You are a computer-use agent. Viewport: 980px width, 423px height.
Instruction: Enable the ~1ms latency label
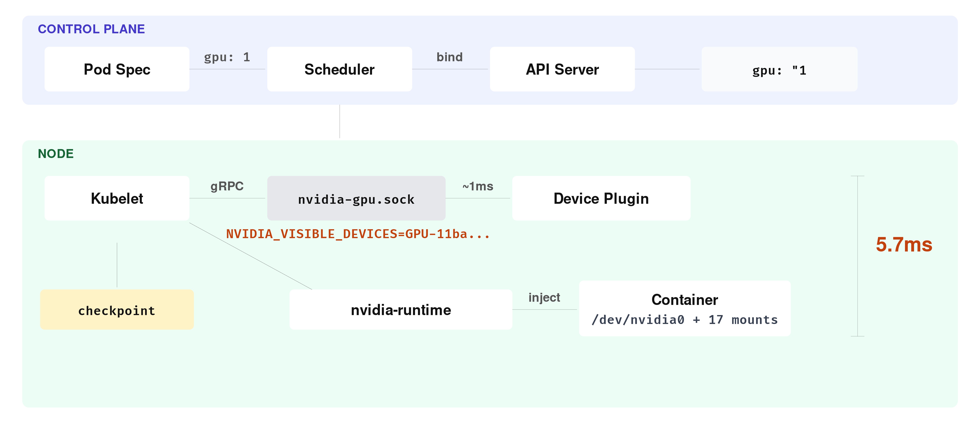[478, 186]
